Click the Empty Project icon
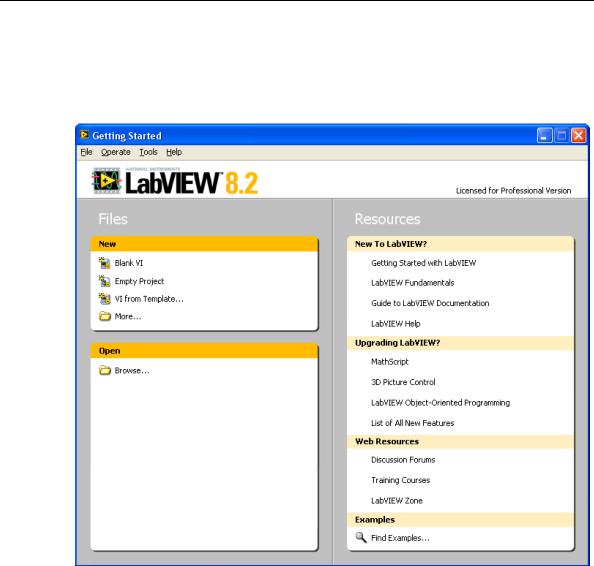 [x=105, y=281]
